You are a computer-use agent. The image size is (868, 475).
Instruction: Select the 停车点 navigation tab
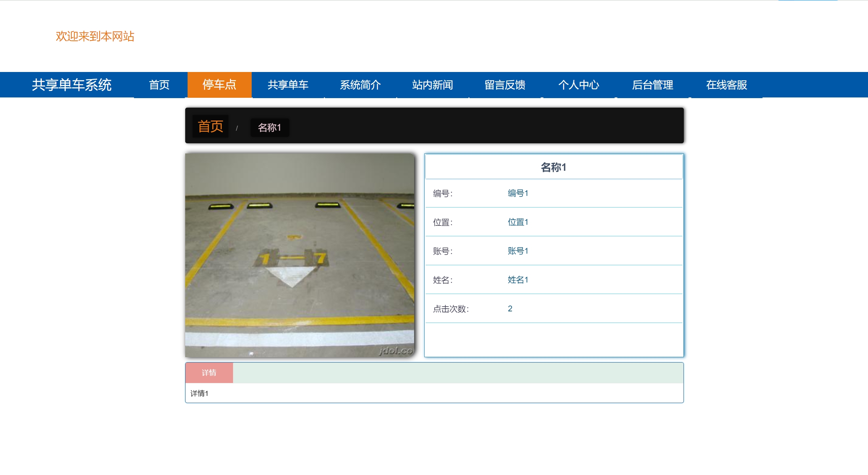(x=219, y=85)
